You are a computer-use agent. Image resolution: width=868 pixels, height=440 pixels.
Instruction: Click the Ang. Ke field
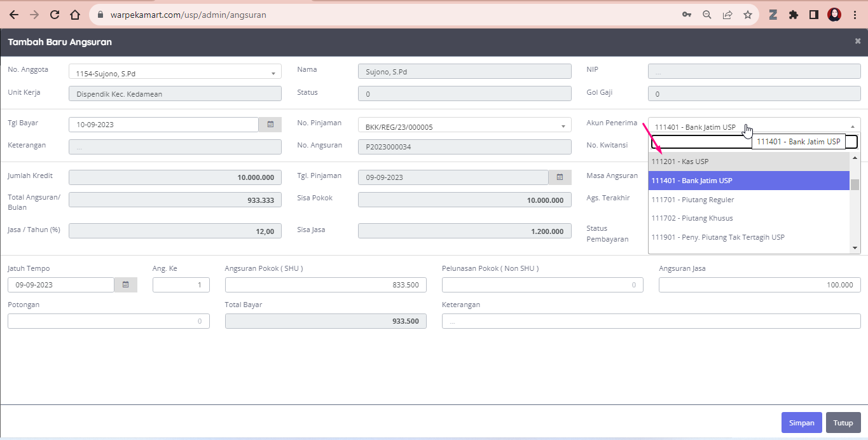click(x=181, y=285)
